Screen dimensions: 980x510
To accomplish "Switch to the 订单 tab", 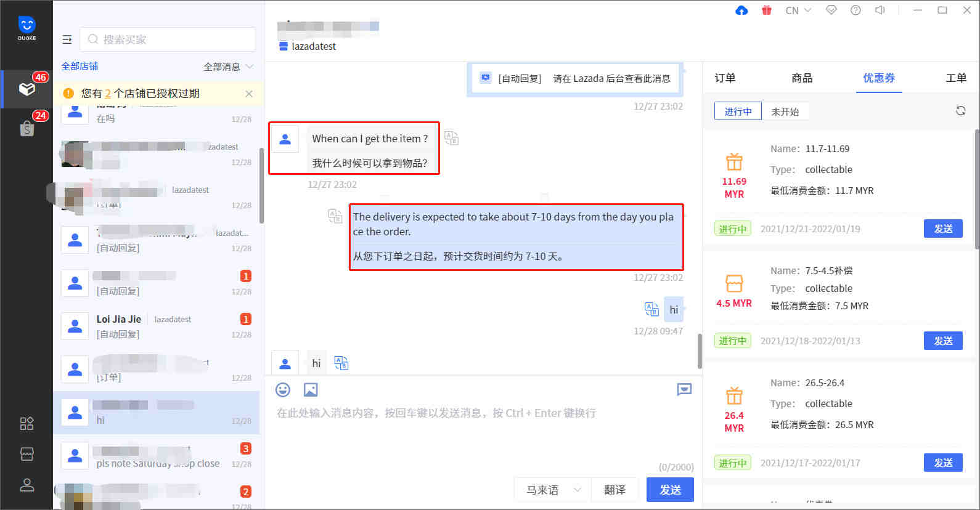I will [725, 78].
